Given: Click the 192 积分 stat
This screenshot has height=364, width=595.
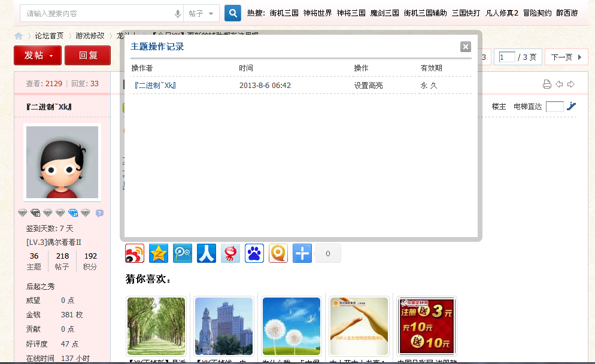Looking at the screenshot, I should pos(90,261).
